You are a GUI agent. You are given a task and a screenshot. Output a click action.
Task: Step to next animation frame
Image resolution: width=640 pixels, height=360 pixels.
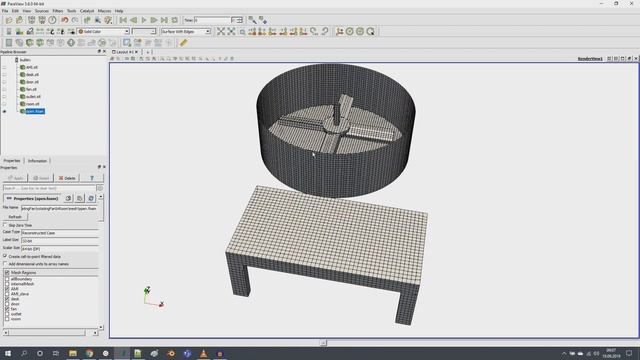(154, 20)
